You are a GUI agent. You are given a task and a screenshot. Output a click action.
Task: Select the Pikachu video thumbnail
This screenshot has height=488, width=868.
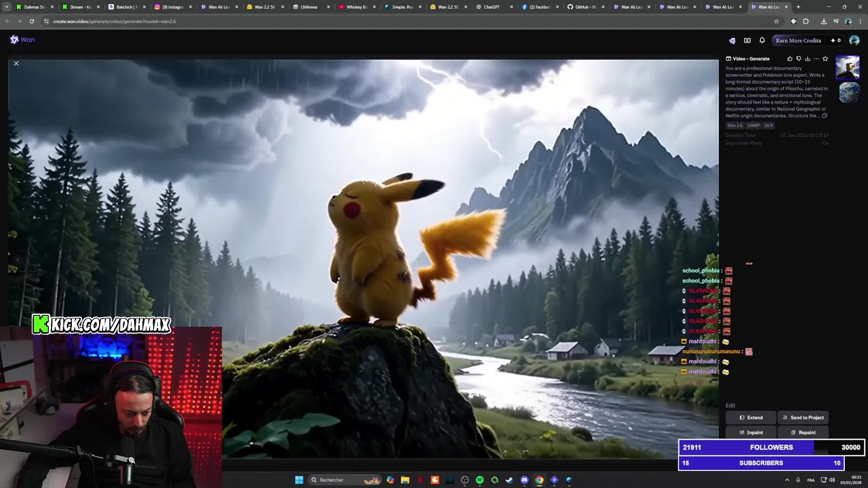[848, 67]
